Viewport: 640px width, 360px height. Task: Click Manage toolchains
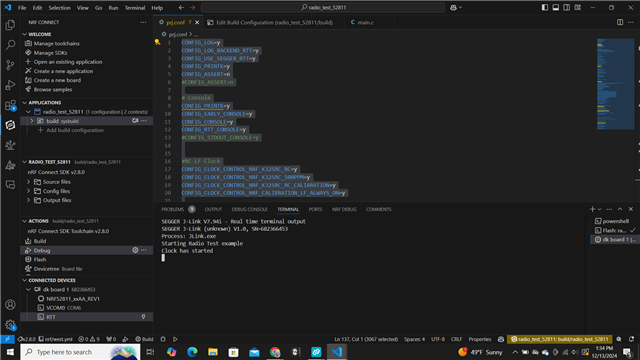pos(57,43)
